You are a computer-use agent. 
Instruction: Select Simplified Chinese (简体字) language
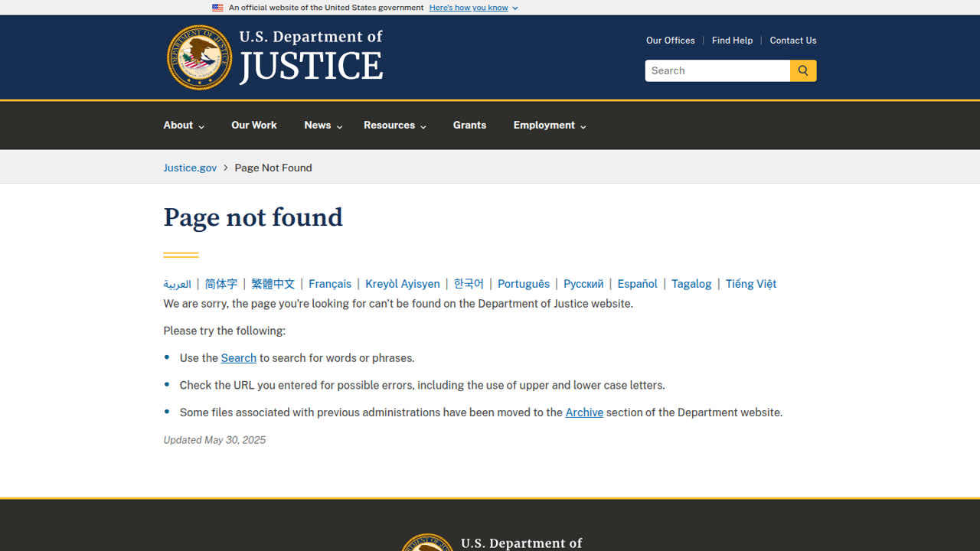(221, 284)
